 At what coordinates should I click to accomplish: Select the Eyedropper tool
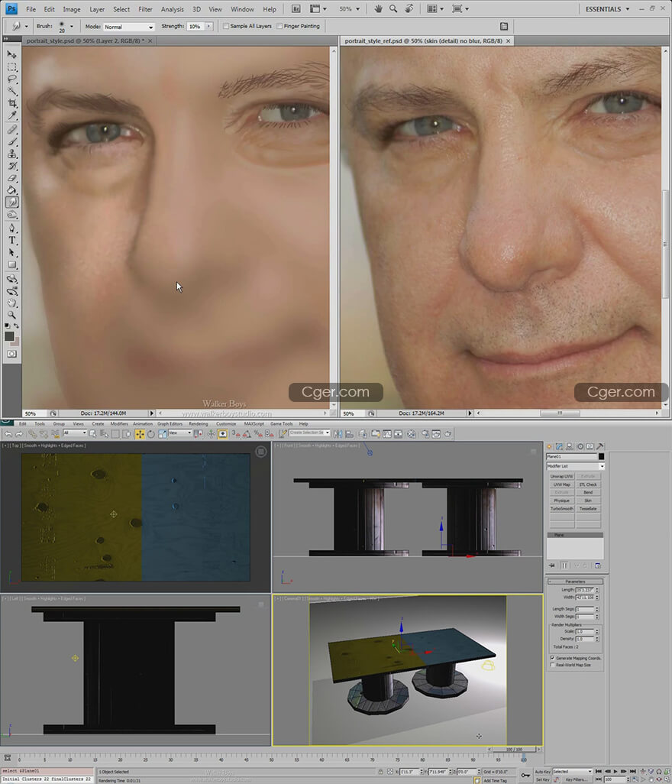pos(12,116)
